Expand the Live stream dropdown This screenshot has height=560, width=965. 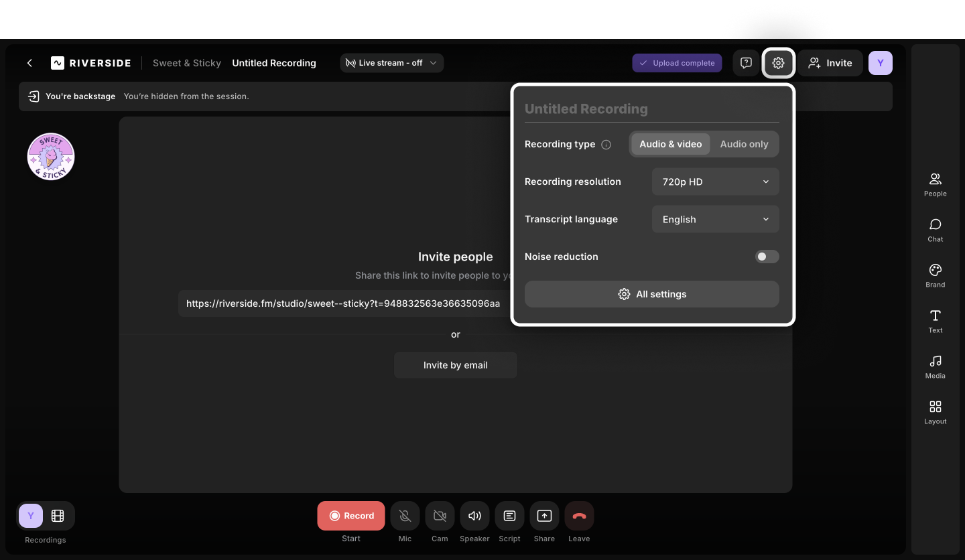pyautogui.click(x=391, y=63)
